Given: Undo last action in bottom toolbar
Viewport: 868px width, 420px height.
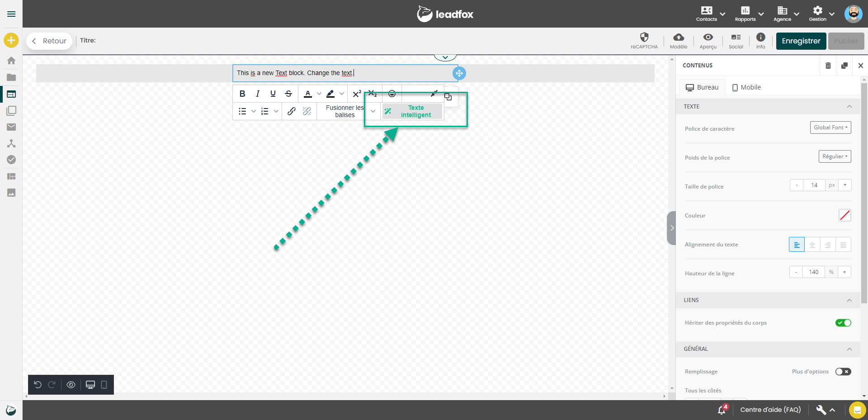Looking at the screenshot, I should (38, 385).
